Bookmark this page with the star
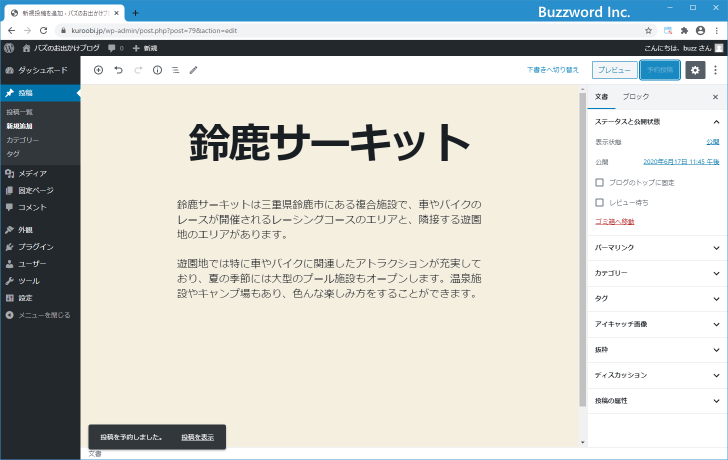Image resolution: width=728 pixels, height=460 pixels. 648,31
